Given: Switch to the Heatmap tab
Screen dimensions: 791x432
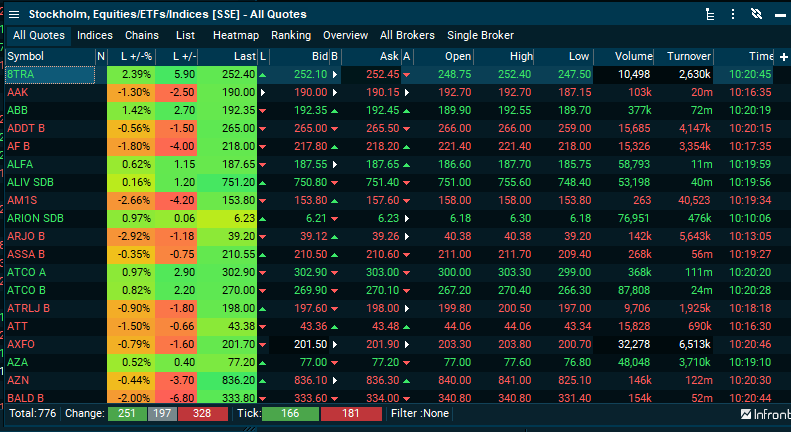Looking at the screenshot, I should click(x=236, y=35).
